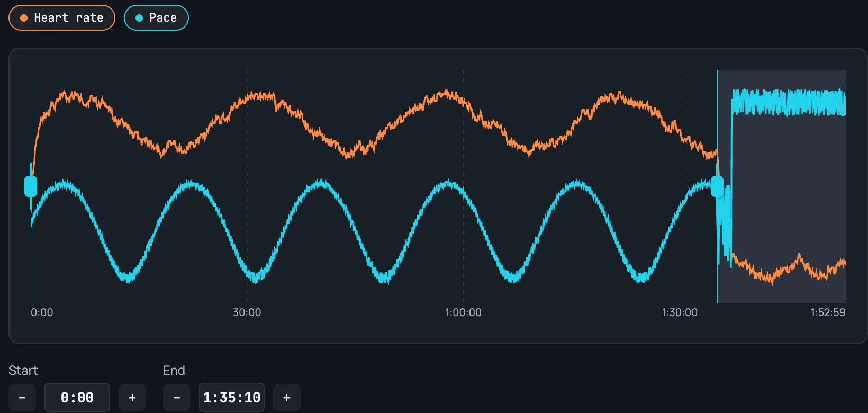Click the 1:52:59 axis end label

pyautogui.click(x=828, y=312)
